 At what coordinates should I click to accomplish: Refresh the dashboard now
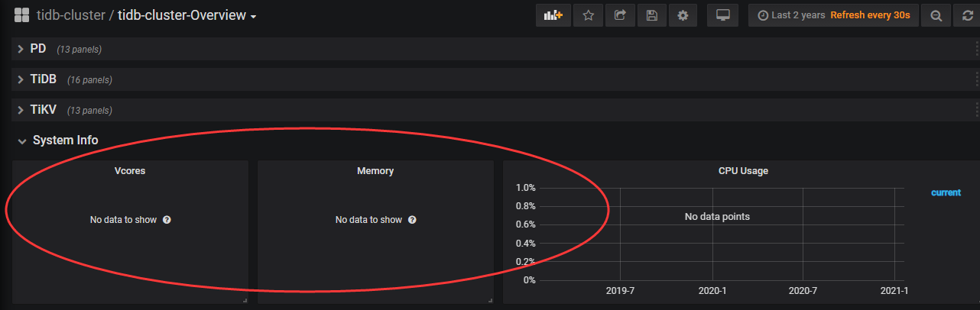click(x=966, y=15)
